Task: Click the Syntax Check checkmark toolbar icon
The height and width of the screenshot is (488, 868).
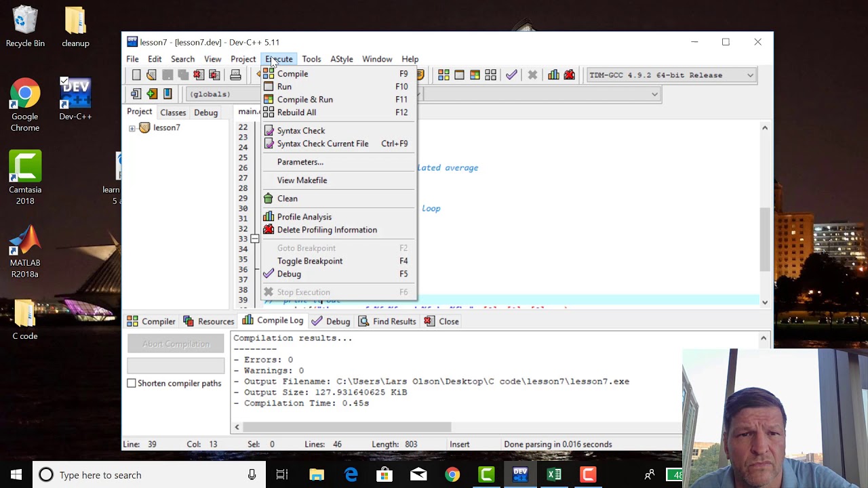Action: pyautogui.click(x=511, y=75)
